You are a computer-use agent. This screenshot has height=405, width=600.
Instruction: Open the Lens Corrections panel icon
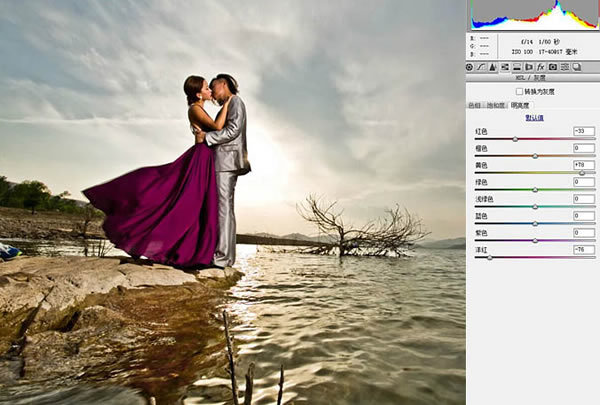[529, 67]
